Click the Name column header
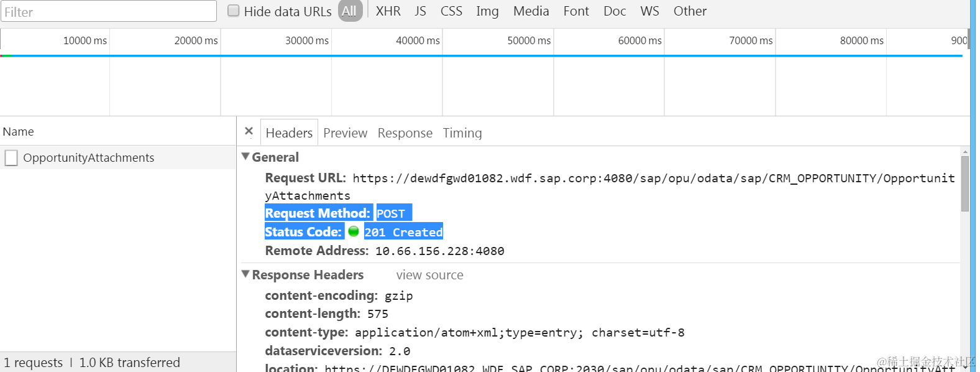Screen dimensions: 980x372 [x=118, y=131]
